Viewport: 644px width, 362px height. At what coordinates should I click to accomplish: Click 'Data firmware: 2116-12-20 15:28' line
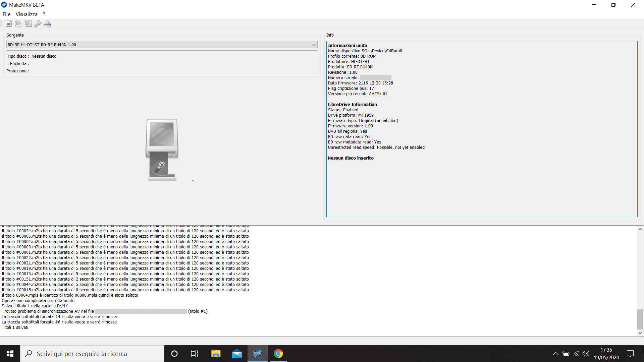point(361,83)
